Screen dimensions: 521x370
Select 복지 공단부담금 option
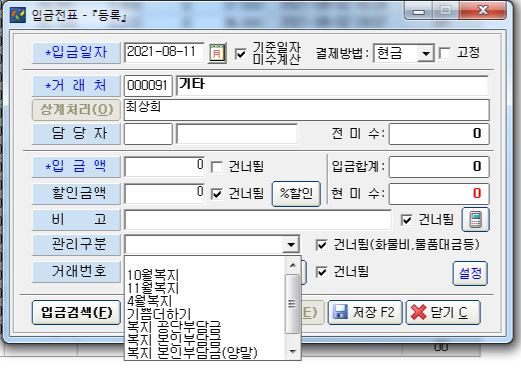174,326
